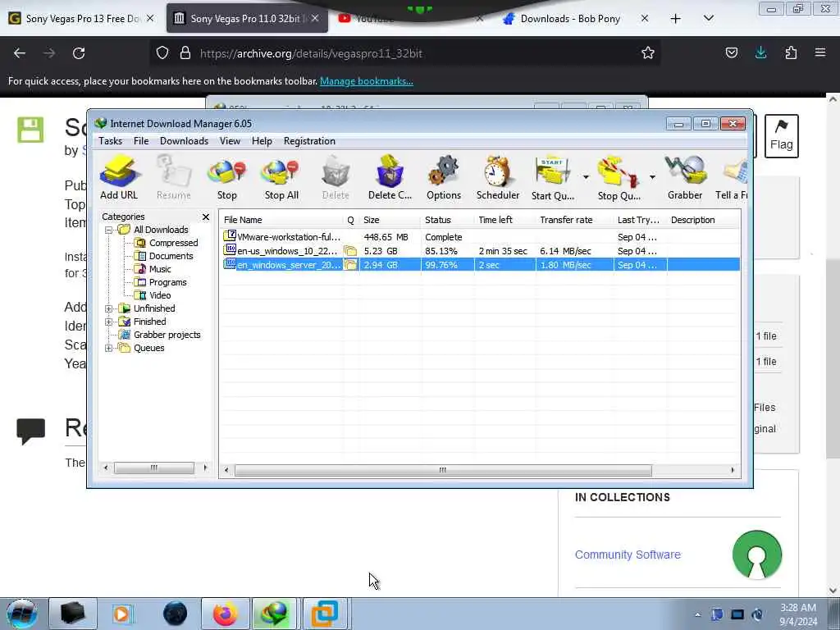Select the Video category
The image size is (840, 630).
pyautogui.click(x=153, y=295)
